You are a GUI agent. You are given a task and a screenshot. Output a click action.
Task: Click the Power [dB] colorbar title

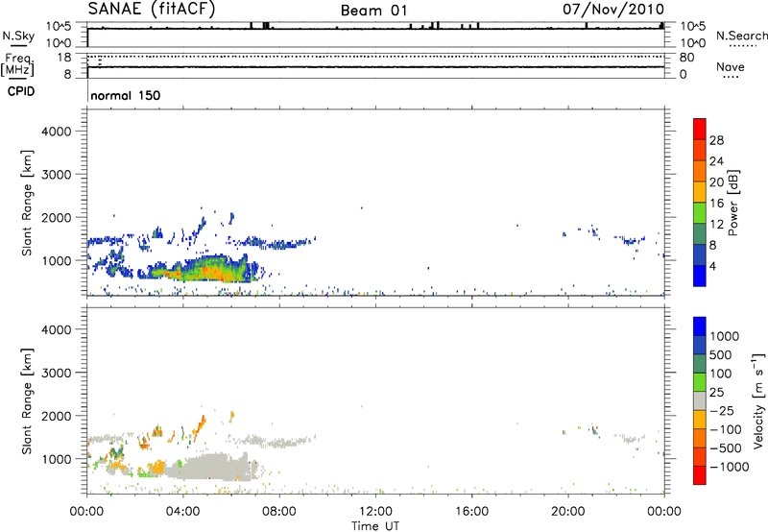(x=732, y=203)
